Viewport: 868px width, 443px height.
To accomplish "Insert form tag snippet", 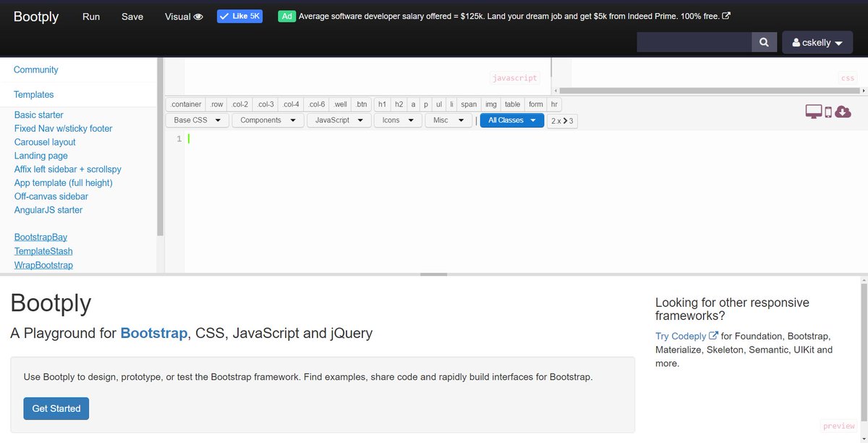I will pos(536,104).
